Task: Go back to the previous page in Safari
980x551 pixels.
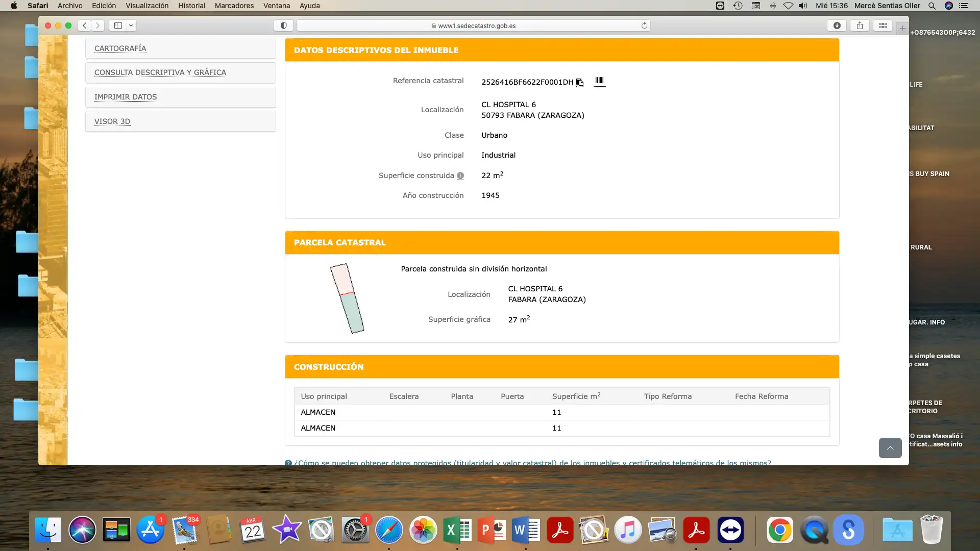Action: pyautogui.click(x=85, y=26)
